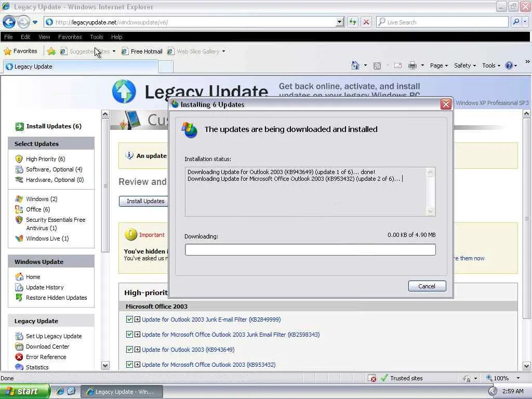Open the Edit menu
Image resolution: width=532 pixels, height=399 pixels.
[x=25, y=37]
